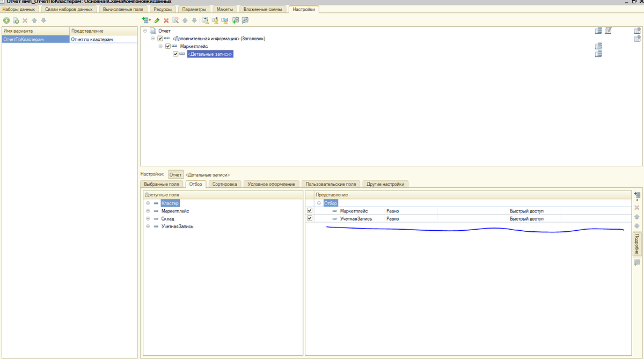This screenshot has width=644, height=359.
Task: Move the structure element down
Action: [x=194, y=20]
